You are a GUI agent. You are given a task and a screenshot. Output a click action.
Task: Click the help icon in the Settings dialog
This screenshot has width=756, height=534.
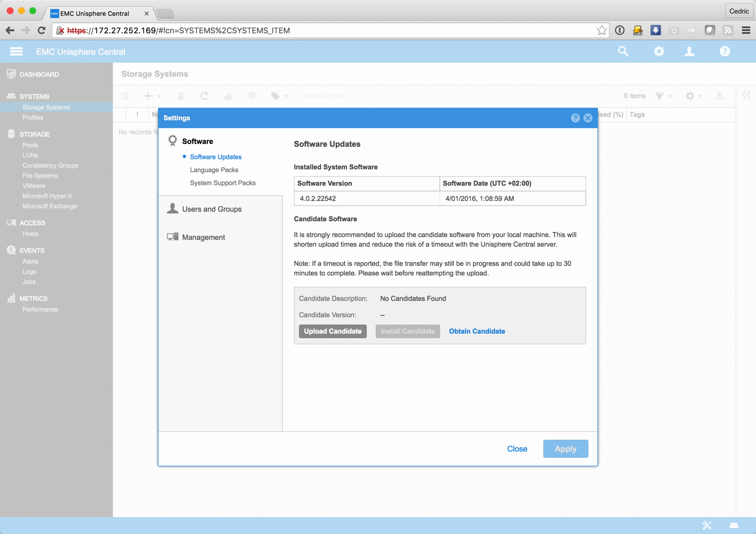[x=575, y=118]
